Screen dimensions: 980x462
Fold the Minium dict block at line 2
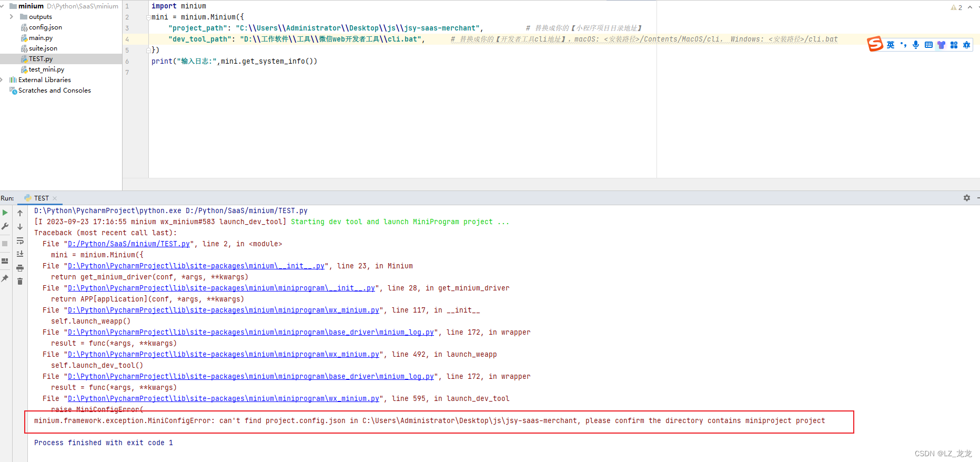(x=148, y=17)
